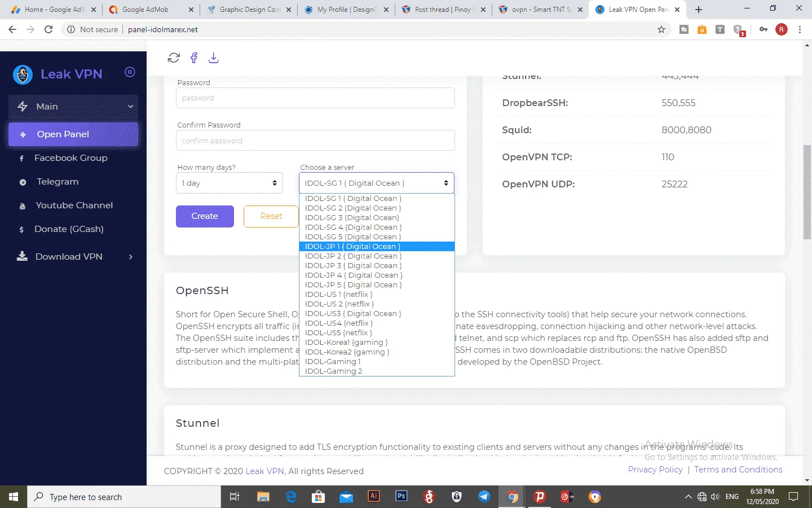Switch to Home - Google AdSense tab

54,10
